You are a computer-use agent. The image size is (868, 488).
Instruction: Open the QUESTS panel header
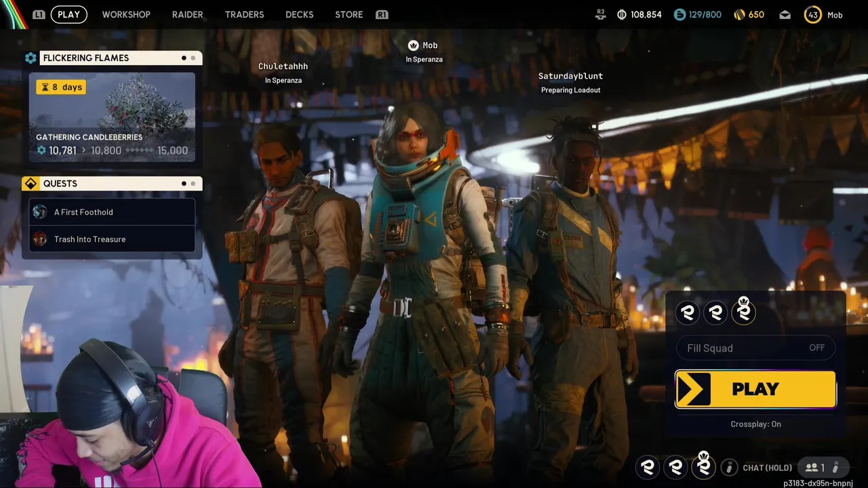pyautogui.click(x=121, y=184)
